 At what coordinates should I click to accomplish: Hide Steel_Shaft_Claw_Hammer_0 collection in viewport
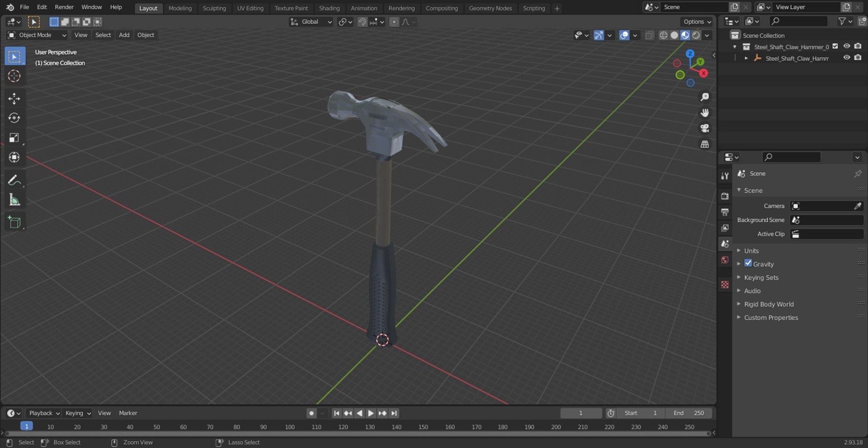(846, 46)
